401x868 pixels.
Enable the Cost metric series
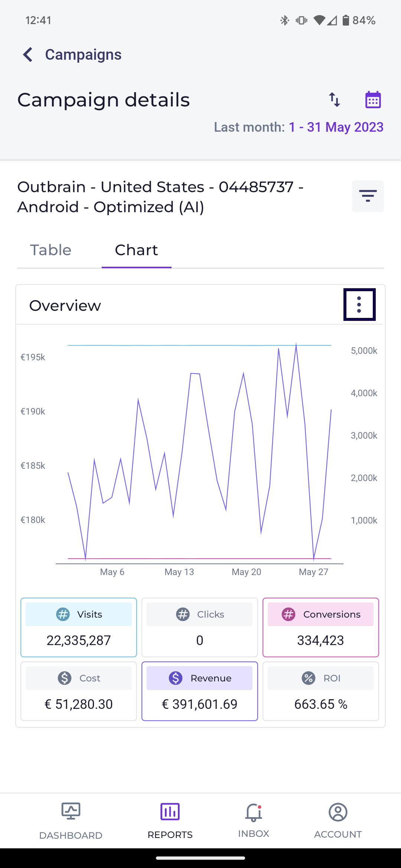(x=79, y=691)
